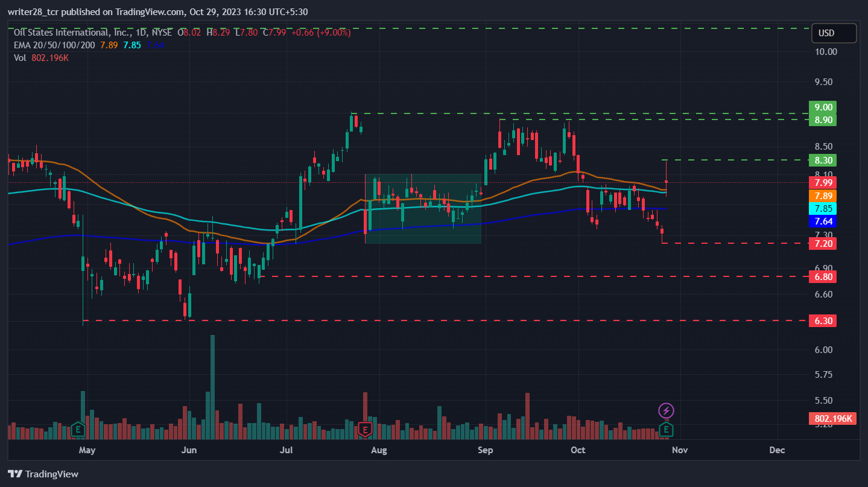The image size is (868, 487).
Task: Click the orange 7.89 EMA axis label
Action: pyautogui.click(x=823, y=196)
